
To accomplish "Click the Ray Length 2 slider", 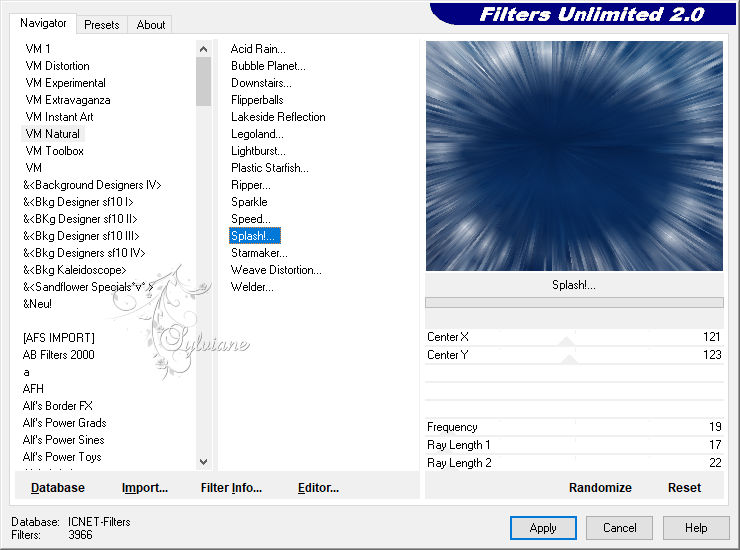I will [574, 463].
